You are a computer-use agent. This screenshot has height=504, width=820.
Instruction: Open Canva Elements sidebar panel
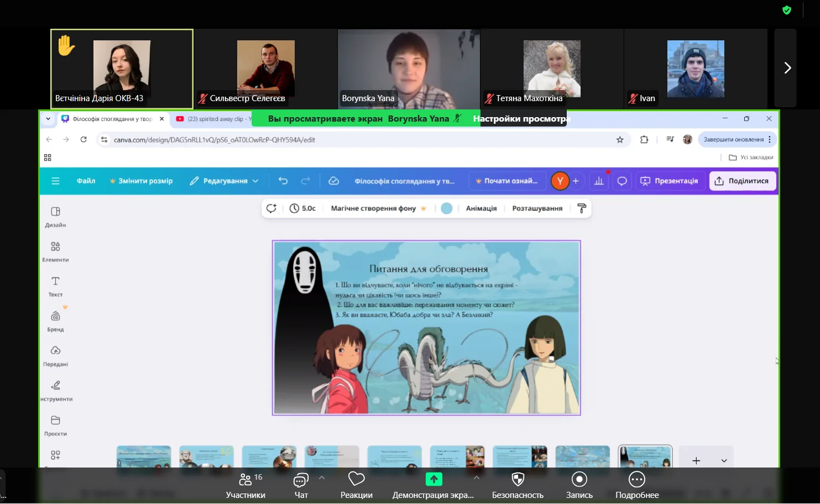pos(55,251)
